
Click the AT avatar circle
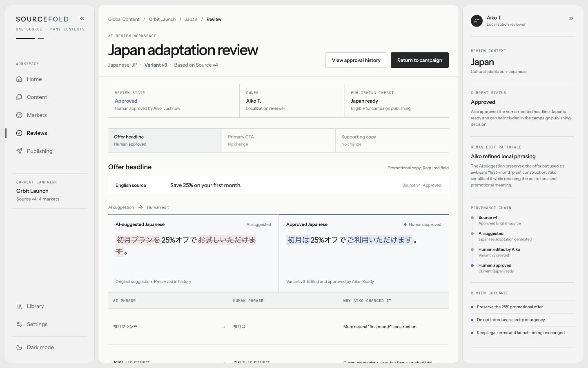coord(477,21)
